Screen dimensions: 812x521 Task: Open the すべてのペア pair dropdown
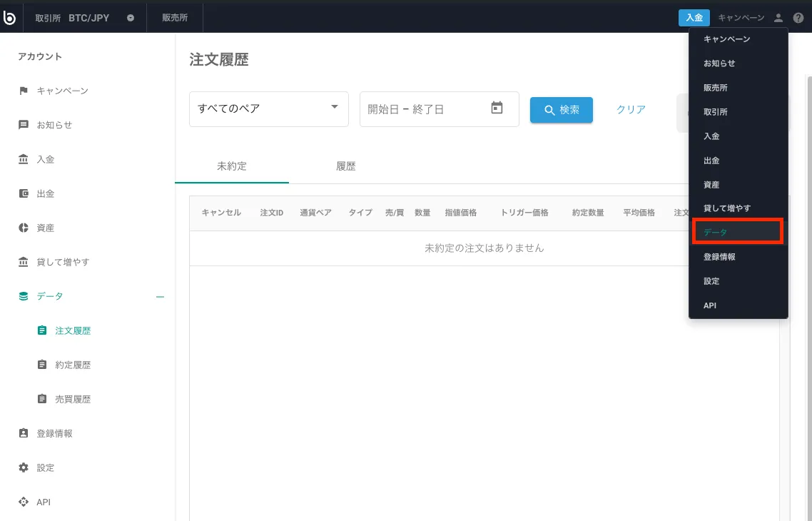268,109
